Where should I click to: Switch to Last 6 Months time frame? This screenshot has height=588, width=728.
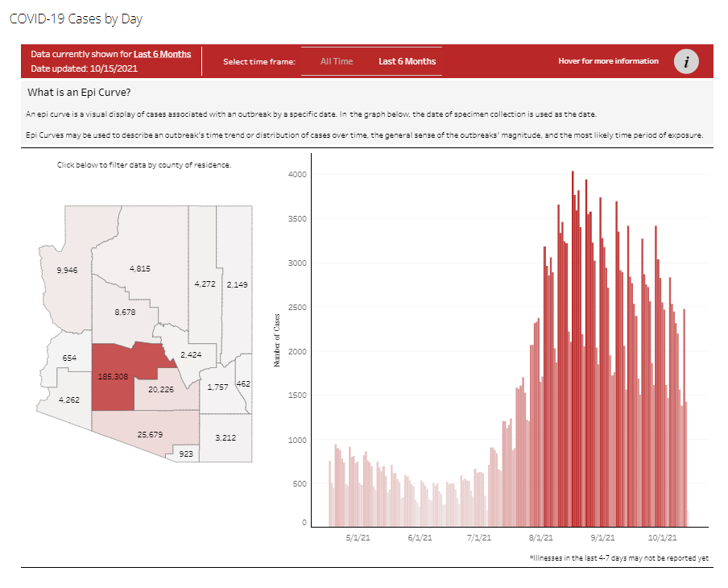tap(407, 61)
